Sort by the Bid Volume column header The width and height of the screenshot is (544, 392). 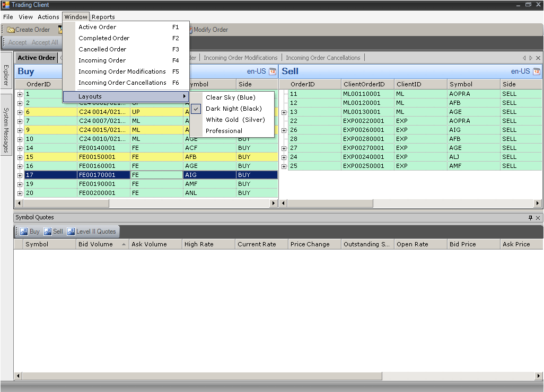click(95, 244)
